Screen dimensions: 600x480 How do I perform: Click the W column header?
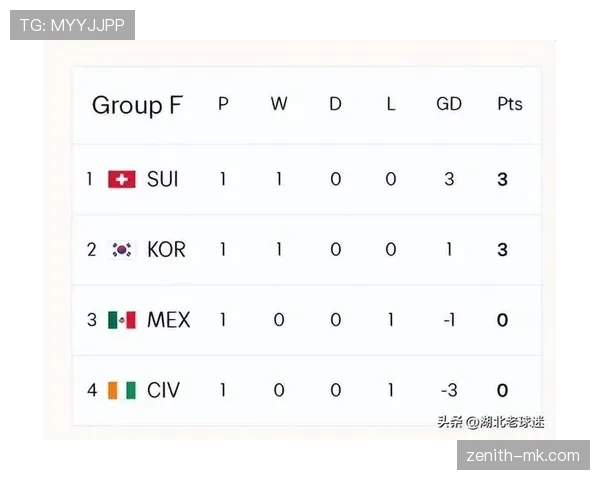[x=278, y=104]
